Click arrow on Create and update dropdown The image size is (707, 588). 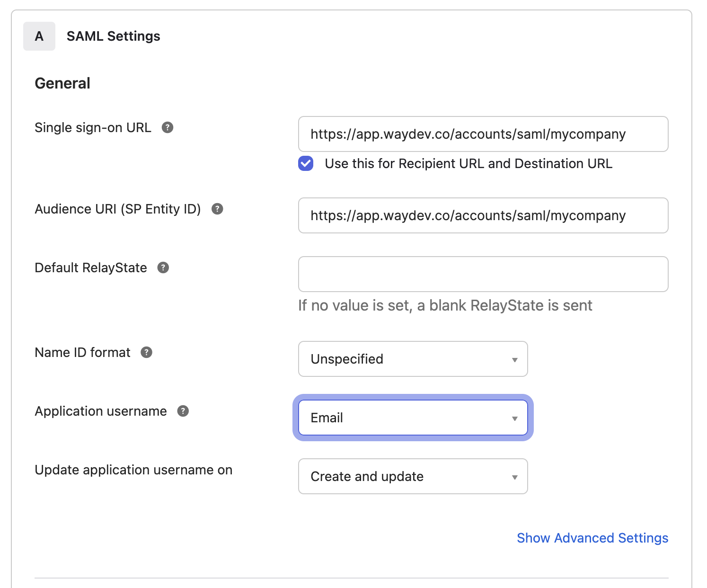click(x=515, y=477)
